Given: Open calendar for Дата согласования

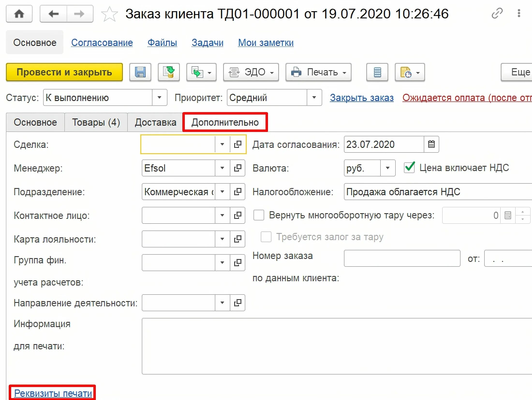Looking at the screenshot, I should [x=431, y=144].
